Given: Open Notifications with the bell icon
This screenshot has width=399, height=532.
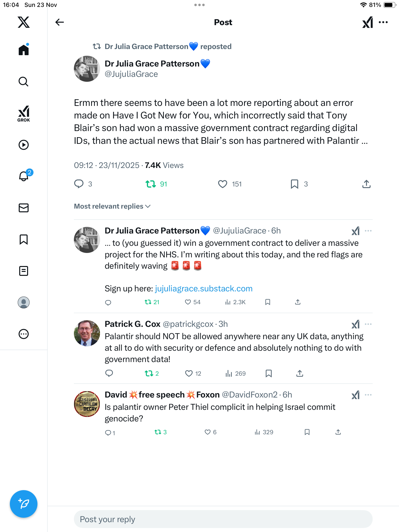Looking at the screenshot, I should [24, 176].
